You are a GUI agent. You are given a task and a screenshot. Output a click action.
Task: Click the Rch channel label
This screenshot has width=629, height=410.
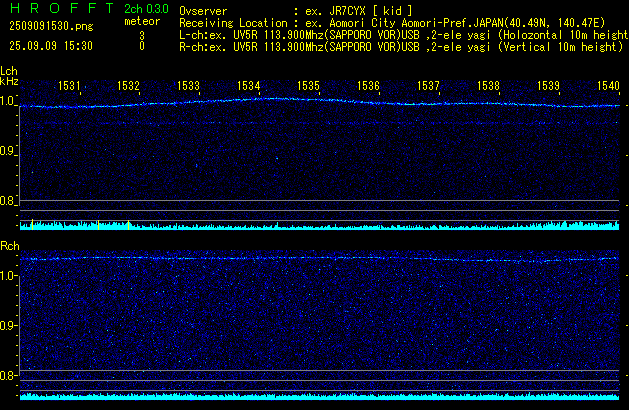[x=10, y=246]
